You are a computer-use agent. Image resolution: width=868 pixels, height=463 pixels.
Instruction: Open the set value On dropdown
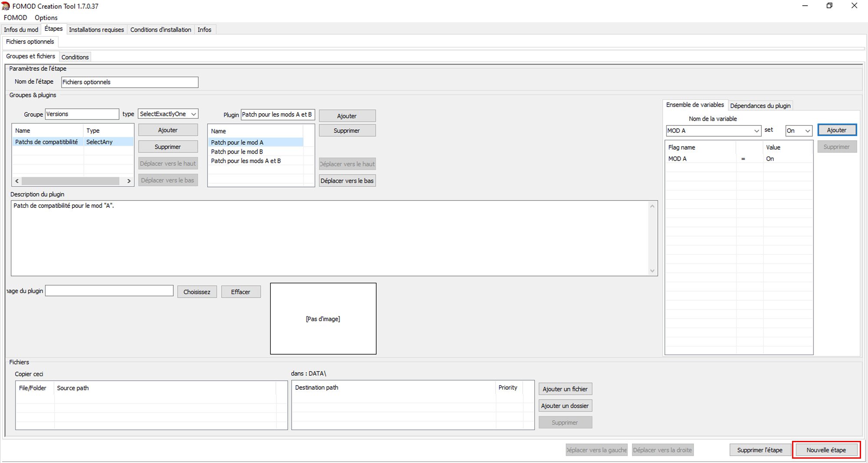click(x=807, y=131)
